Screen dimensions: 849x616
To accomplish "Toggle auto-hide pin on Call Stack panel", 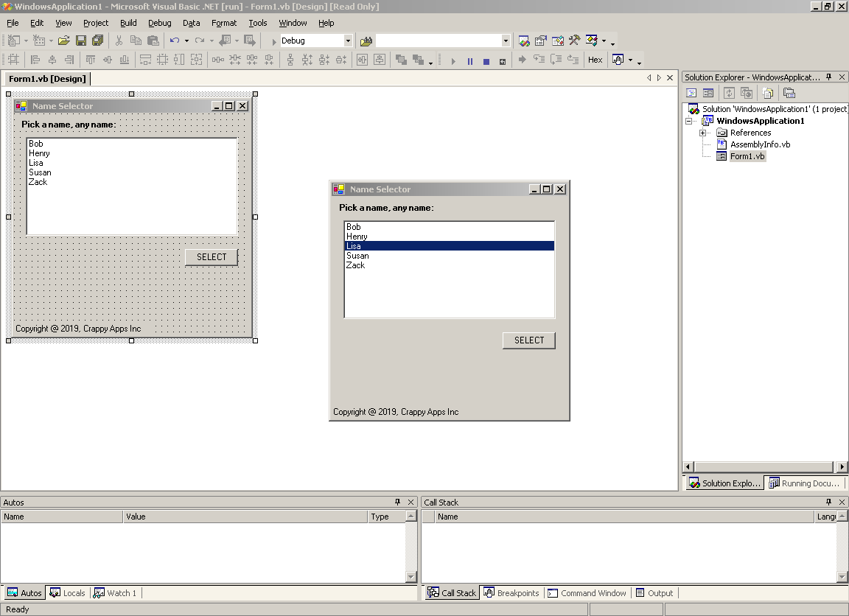I will pos(829,503).
